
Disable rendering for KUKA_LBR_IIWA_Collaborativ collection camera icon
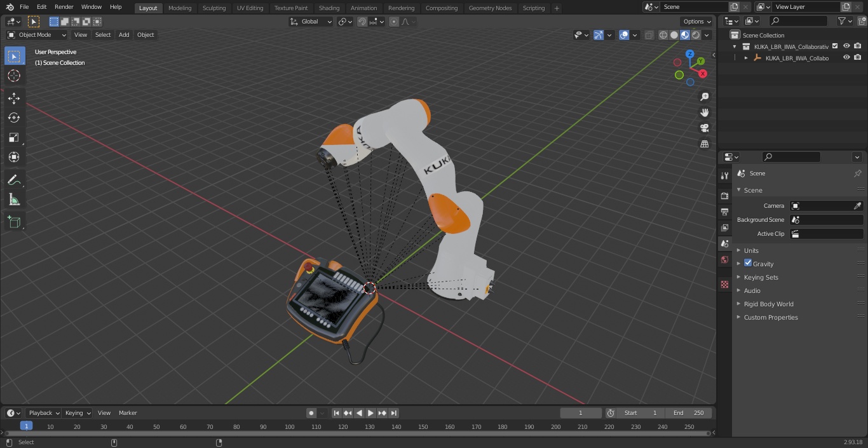point(858,46)
